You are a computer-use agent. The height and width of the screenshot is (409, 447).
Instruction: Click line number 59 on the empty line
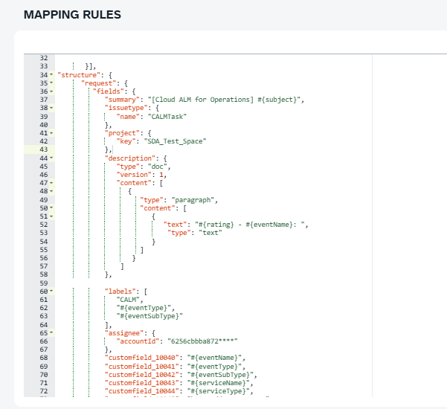coord(44,283)
